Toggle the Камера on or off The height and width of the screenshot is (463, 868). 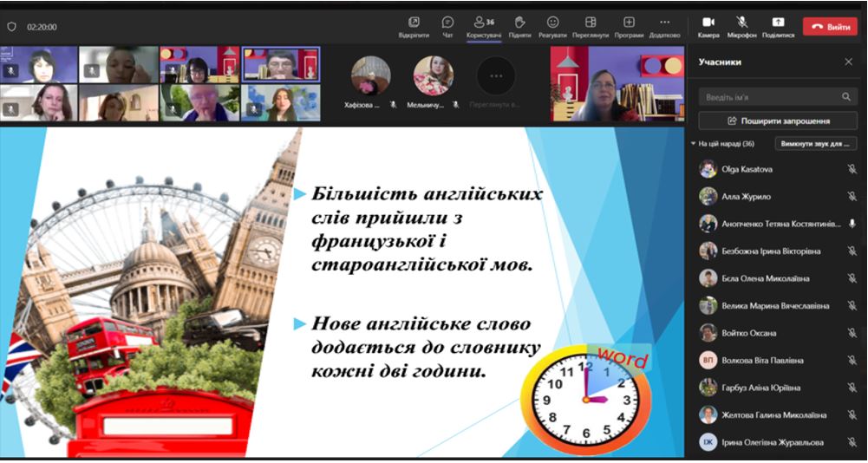(708, 27)
